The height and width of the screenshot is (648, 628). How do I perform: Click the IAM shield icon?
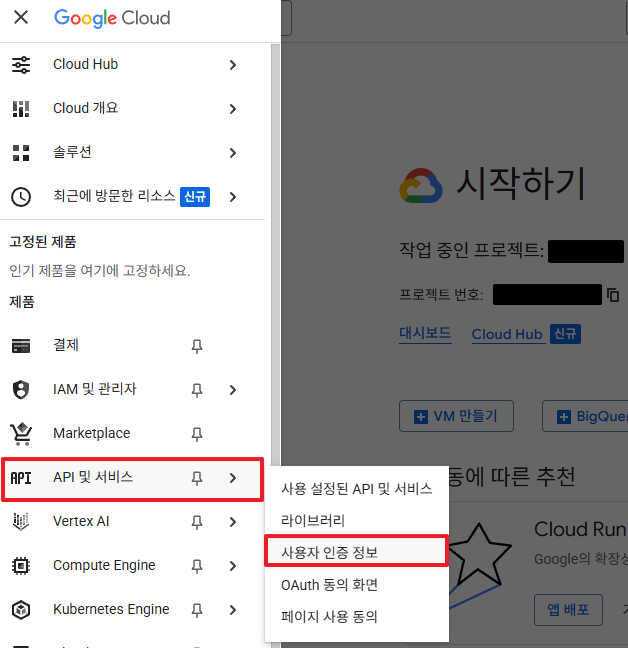pos(21,389)
